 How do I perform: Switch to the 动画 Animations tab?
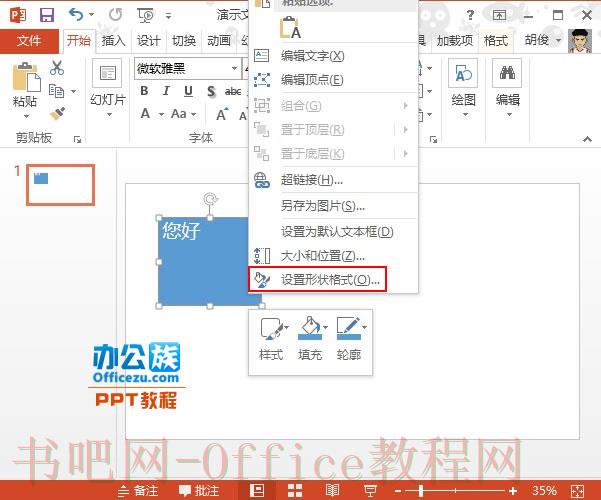pyautogui.click(x=219, y=40)
